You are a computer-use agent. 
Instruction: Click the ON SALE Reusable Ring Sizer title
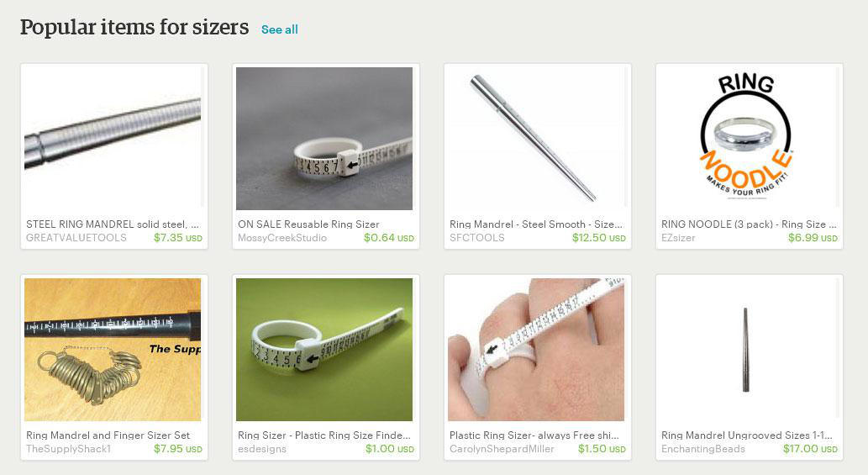click(x=308, y=224)
